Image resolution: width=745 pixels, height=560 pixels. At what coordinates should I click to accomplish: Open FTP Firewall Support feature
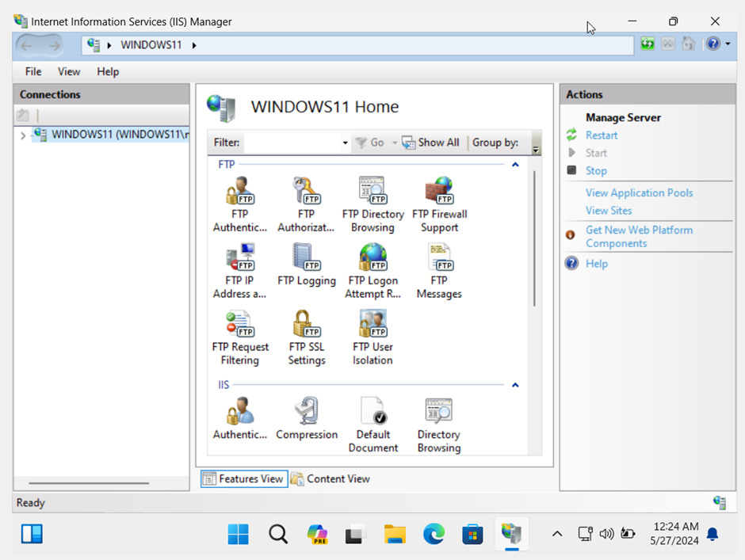[440, 204]
